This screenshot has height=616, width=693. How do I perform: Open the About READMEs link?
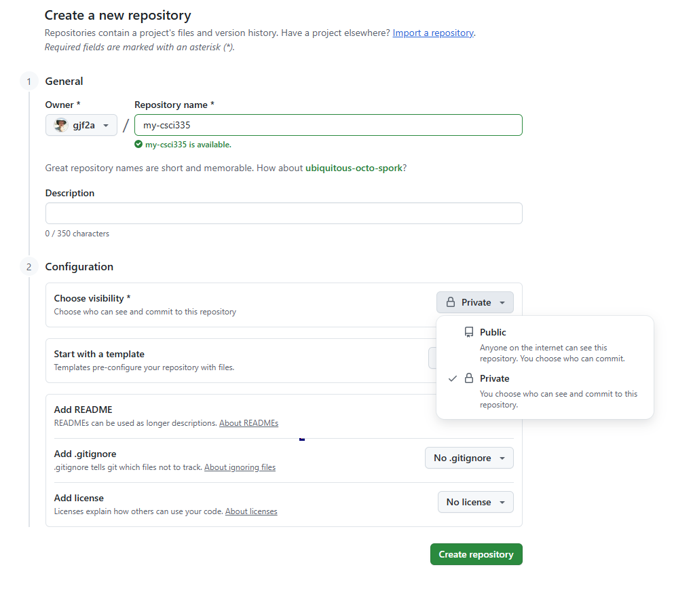[x=249, y=422]
